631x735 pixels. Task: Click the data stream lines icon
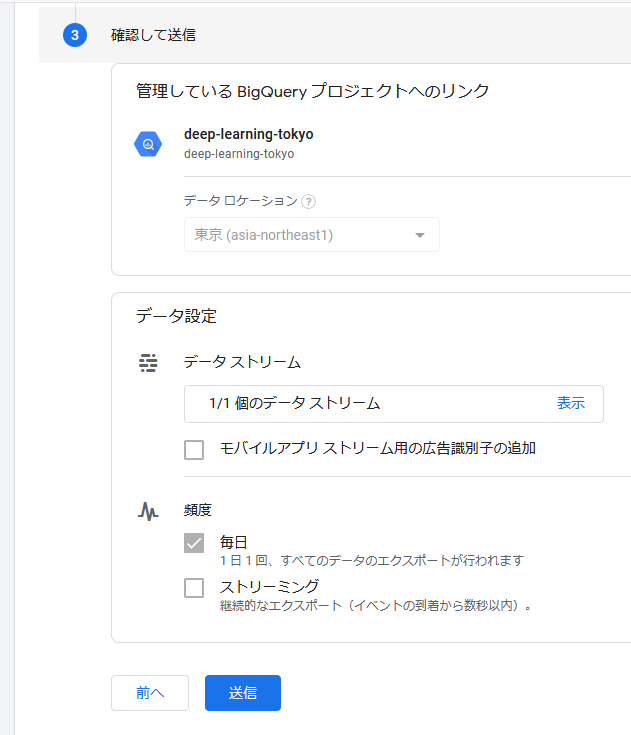[x=148, y=363]
